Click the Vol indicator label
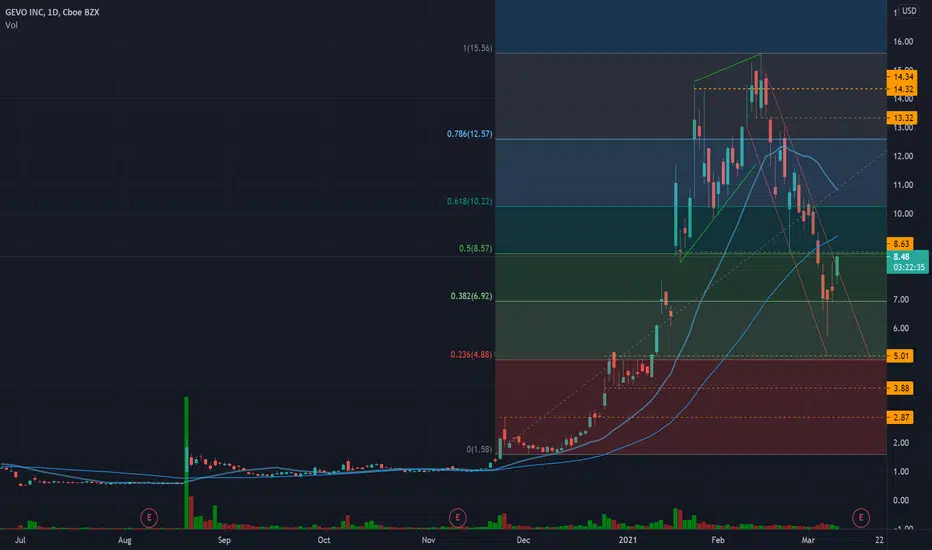The width and height of the screenshot is (932, 550). point(11,25)
